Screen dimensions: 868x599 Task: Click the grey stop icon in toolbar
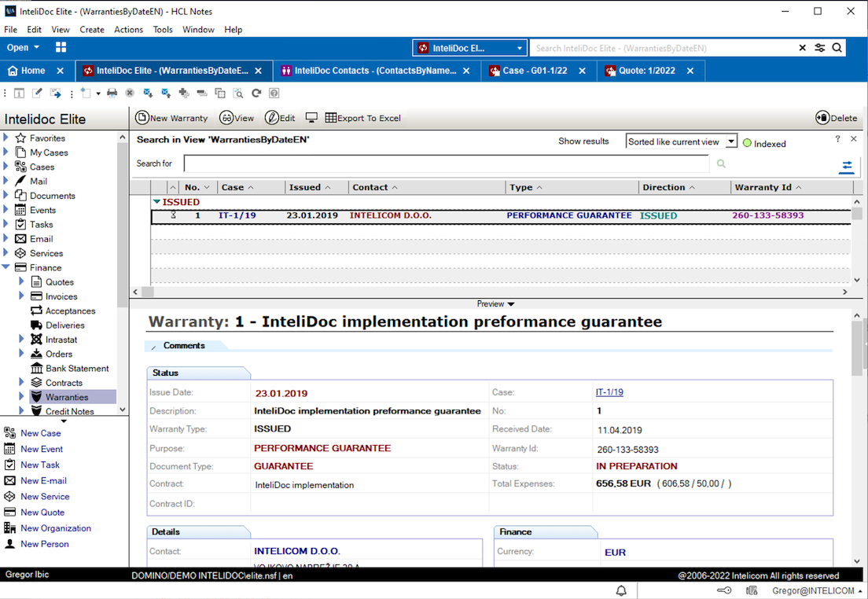click(x=130, y=93)
